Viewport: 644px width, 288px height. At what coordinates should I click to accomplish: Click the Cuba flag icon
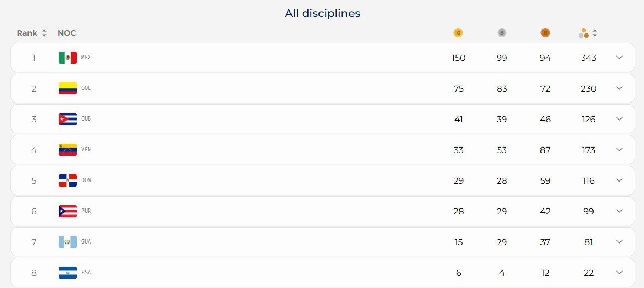click(x=68, y=119)
